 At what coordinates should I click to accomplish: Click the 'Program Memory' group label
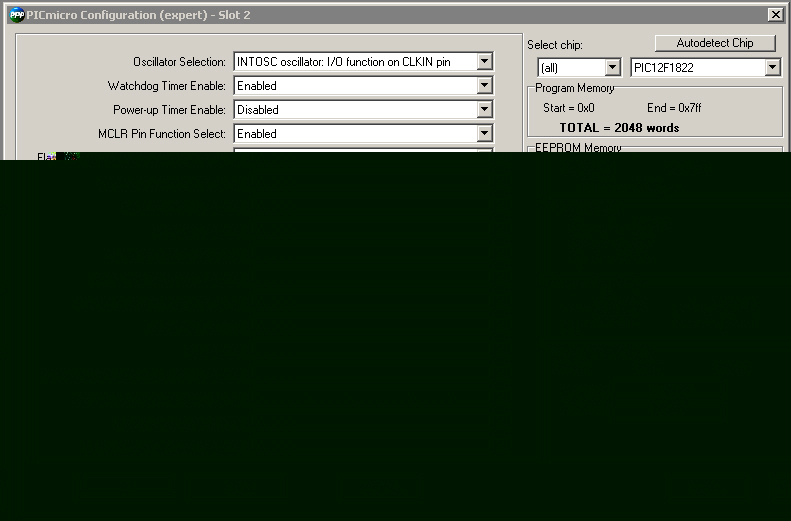[x=575, y=88]
